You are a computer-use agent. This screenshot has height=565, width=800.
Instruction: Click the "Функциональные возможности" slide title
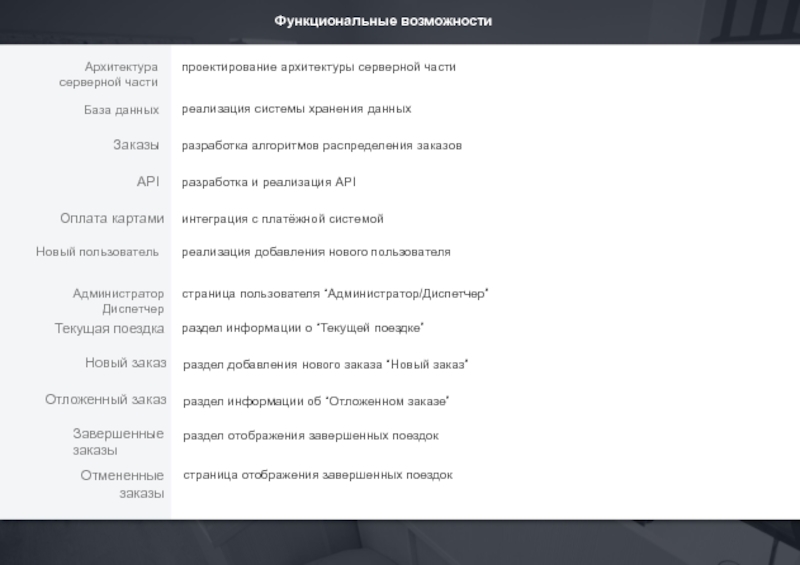coord(384,21)
